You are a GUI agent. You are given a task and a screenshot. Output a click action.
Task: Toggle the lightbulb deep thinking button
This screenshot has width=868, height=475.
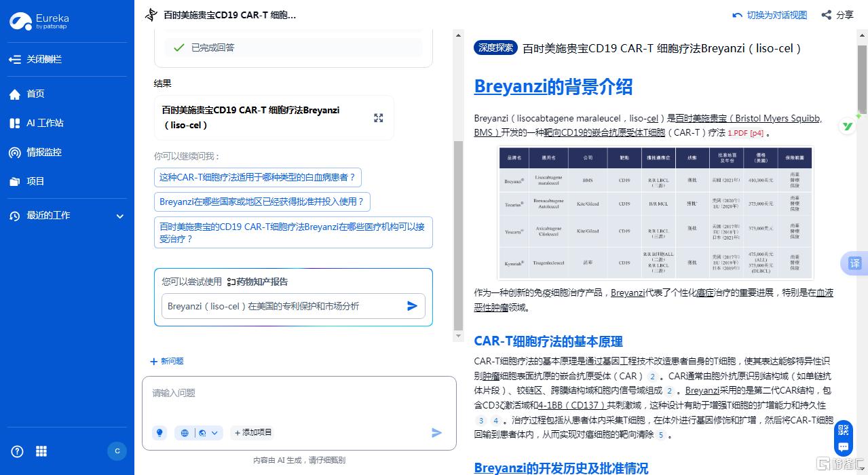pyautogui.click(x=159, y=432)
